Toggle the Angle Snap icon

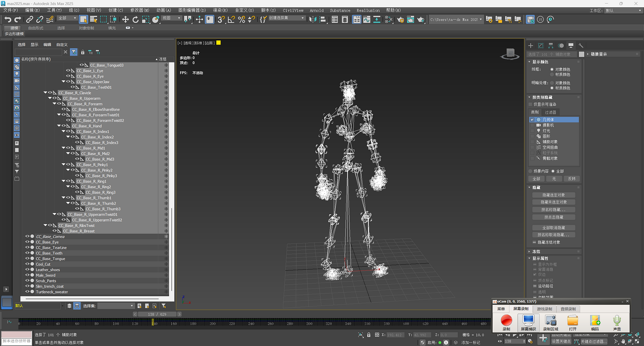point(231,19)
